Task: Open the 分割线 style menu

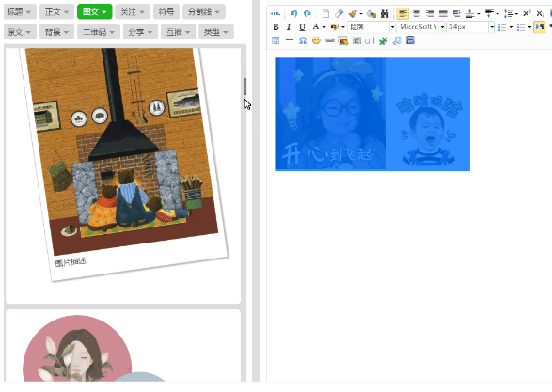Action: tap(204, 12)
